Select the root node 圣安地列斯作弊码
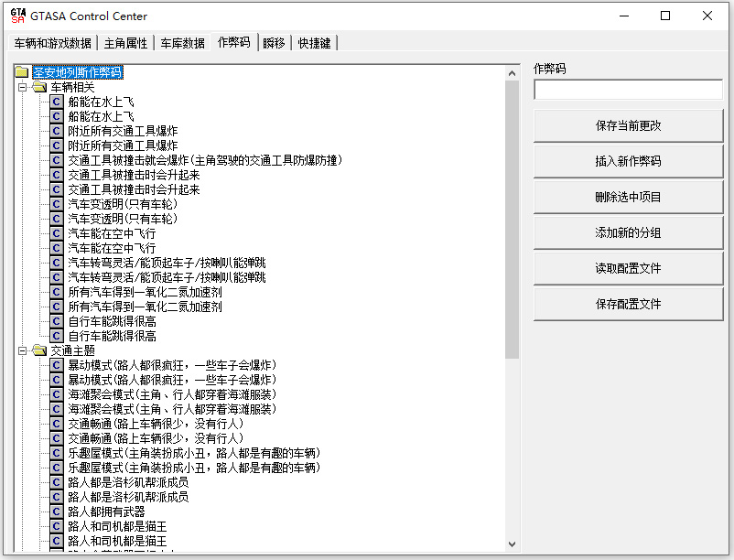Screen dimensions: 734x560 tap(78, 72)
